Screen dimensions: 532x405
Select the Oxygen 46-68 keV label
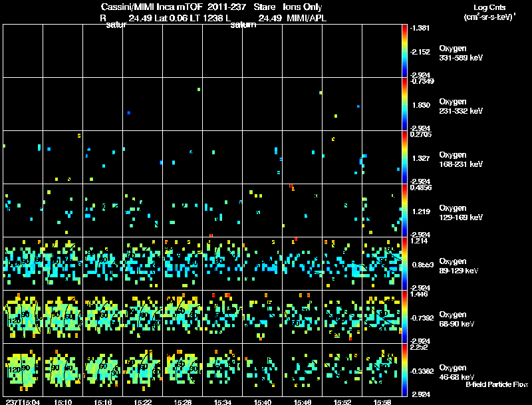pos(457,372)
